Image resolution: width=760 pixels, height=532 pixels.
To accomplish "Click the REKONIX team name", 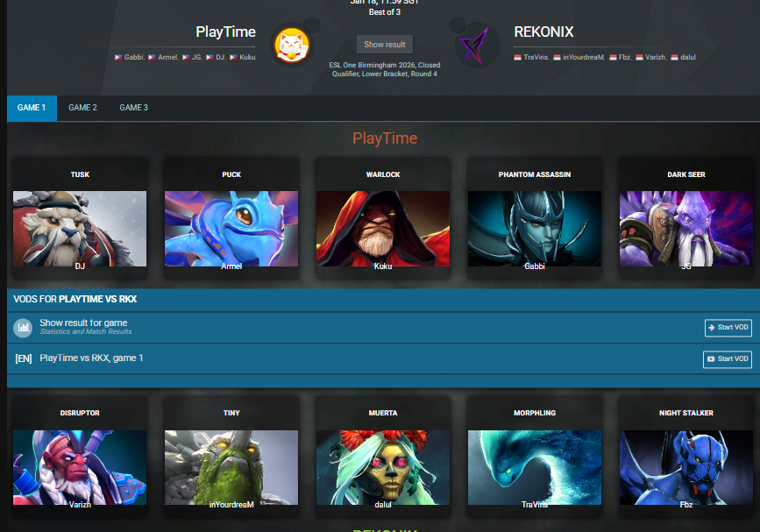I will [543, 32].
